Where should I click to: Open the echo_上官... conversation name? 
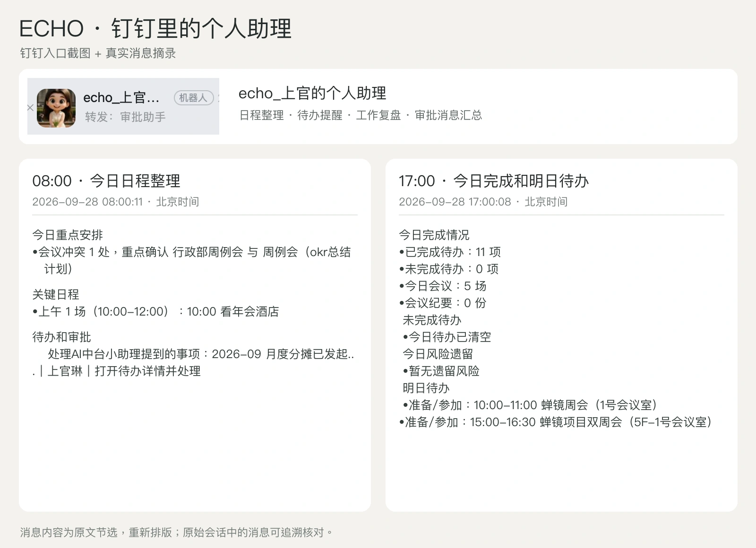[121, 98]
